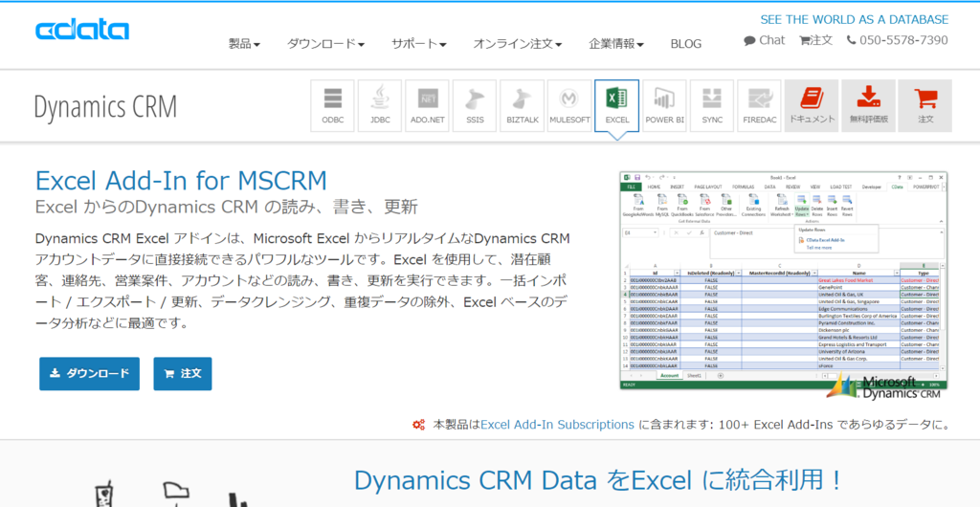Select the MuleSoft connector icon
The height and width of the screenshot is (507, 980).
pyautogui.click(x=569, y=105)
